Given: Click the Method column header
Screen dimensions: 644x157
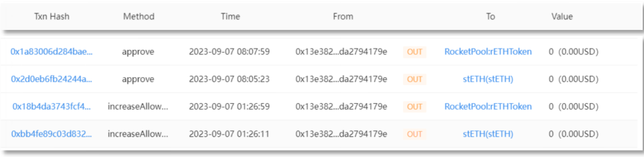Looking at the screenshot, I should pyautogui.click(x=139, y=17).
